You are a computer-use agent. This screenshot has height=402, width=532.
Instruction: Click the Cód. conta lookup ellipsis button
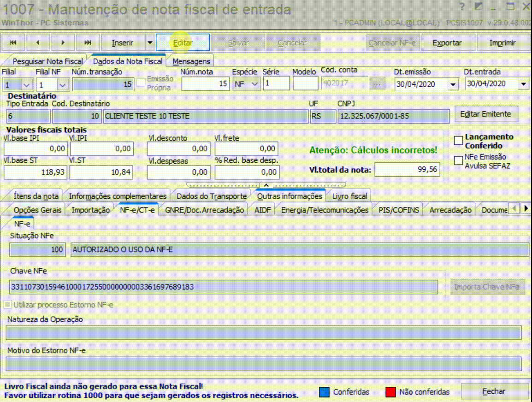tap(377, 83)
